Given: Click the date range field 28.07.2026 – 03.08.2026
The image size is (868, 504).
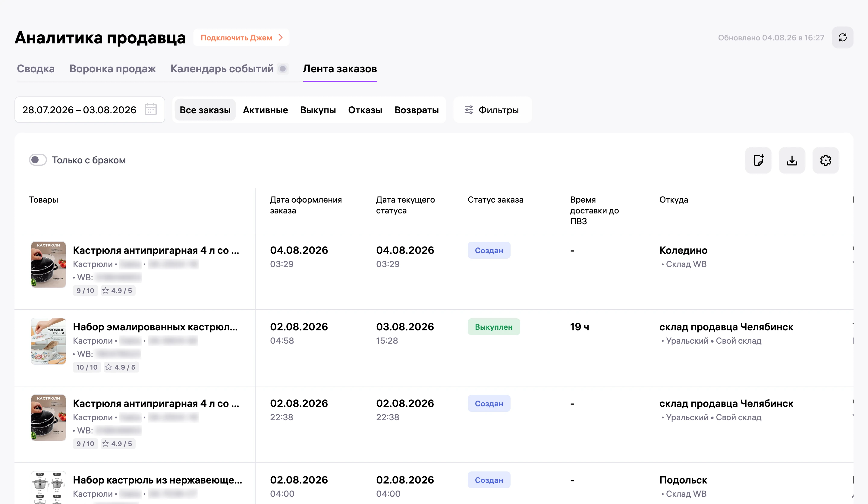Looking at the screenshot, I should 90,109.
